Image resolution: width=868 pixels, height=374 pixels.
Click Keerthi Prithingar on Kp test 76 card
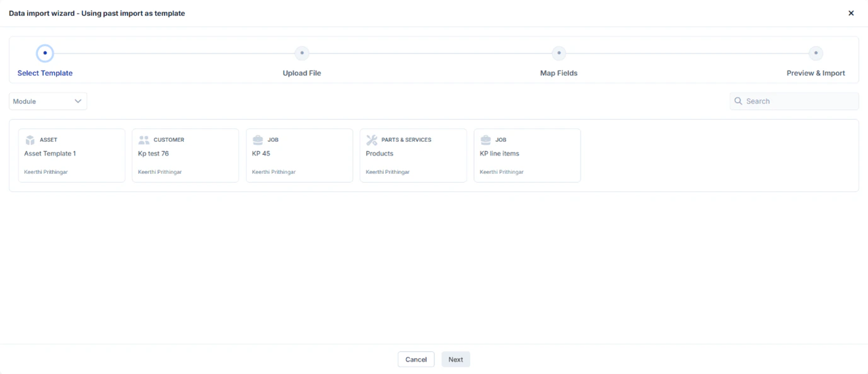click(160, 172)
